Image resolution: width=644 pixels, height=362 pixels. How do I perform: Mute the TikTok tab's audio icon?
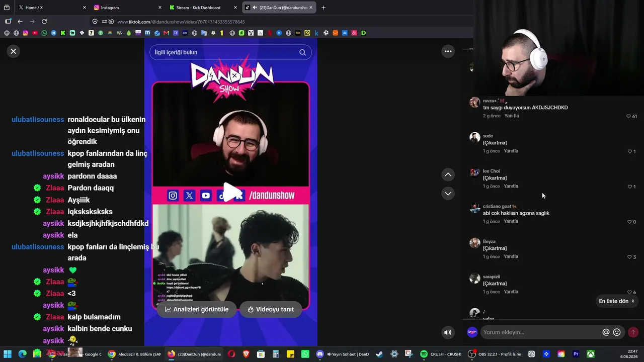(x=255, y=8)
